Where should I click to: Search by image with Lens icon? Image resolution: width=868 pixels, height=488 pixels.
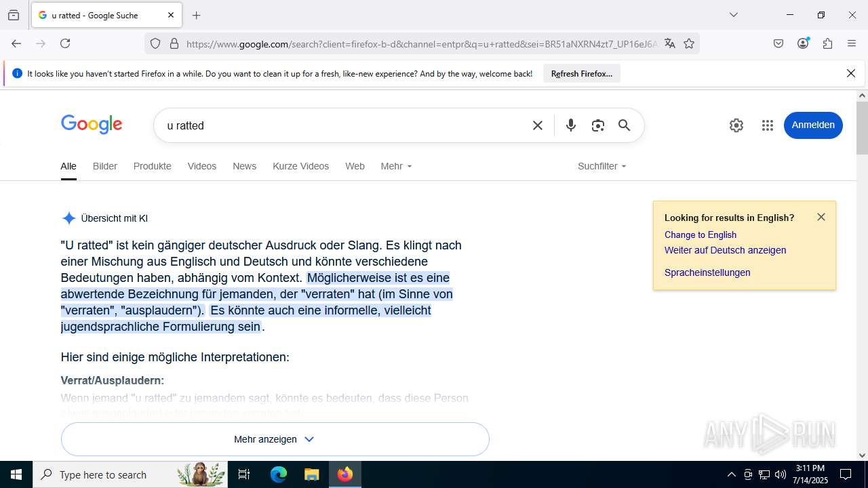597,125
